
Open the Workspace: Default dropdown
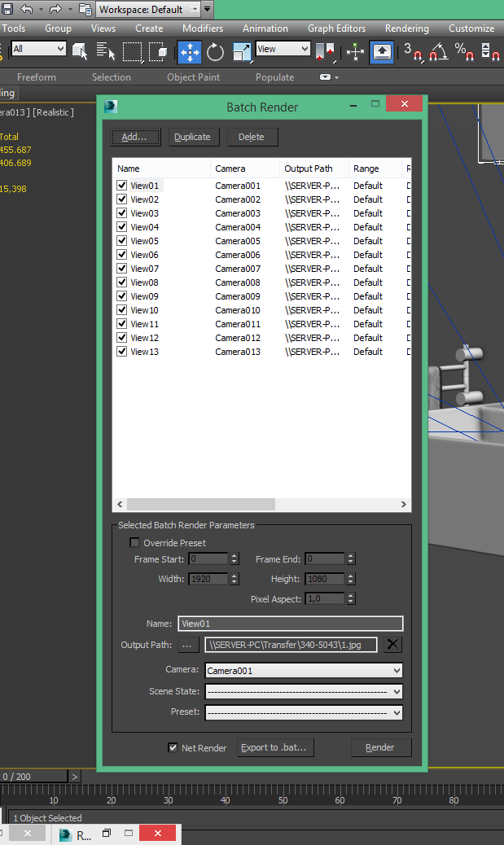150,10
